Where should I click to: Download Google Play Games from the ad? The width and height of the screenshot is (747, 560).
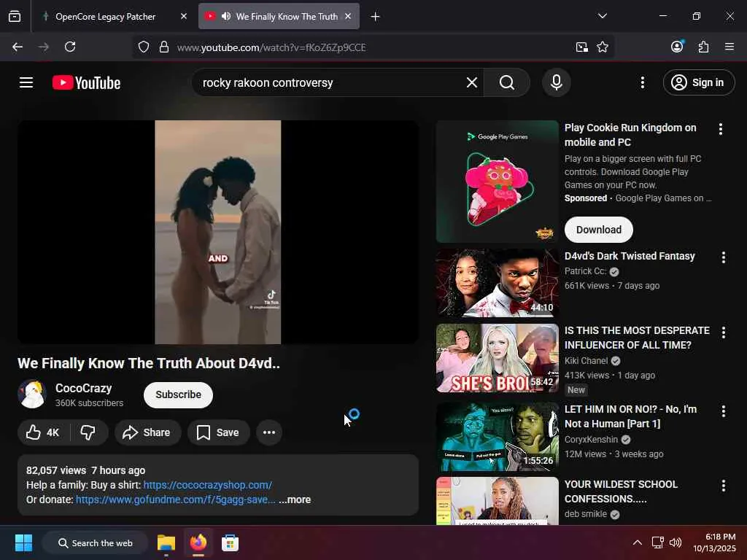pyautogui.click(x=598, y=230)
